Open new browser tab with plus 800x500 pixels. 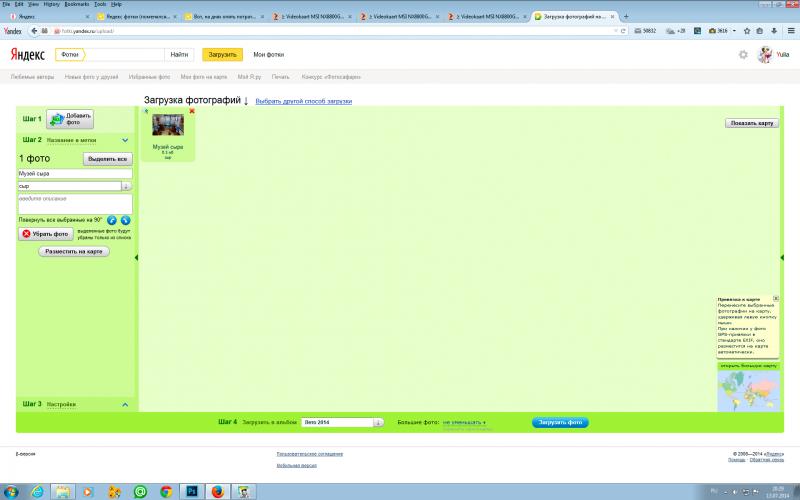(626, 16)
